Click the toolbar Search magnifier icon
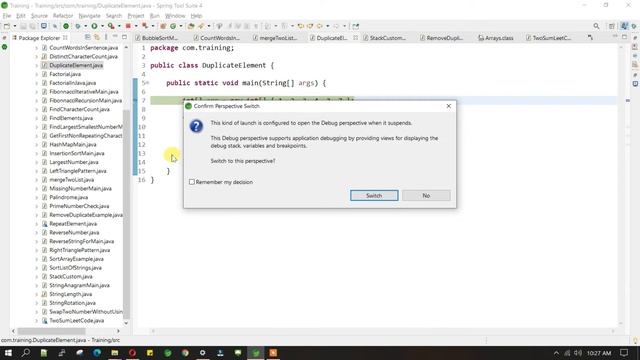 pyautogui.click(x=596, y=26)
